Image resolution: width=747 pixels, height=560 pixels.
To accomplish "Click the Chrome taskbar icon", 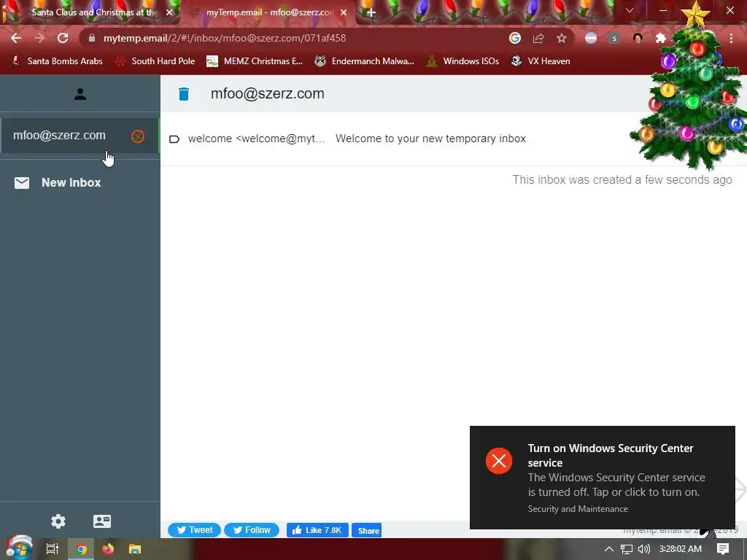I will coord(81,549).
